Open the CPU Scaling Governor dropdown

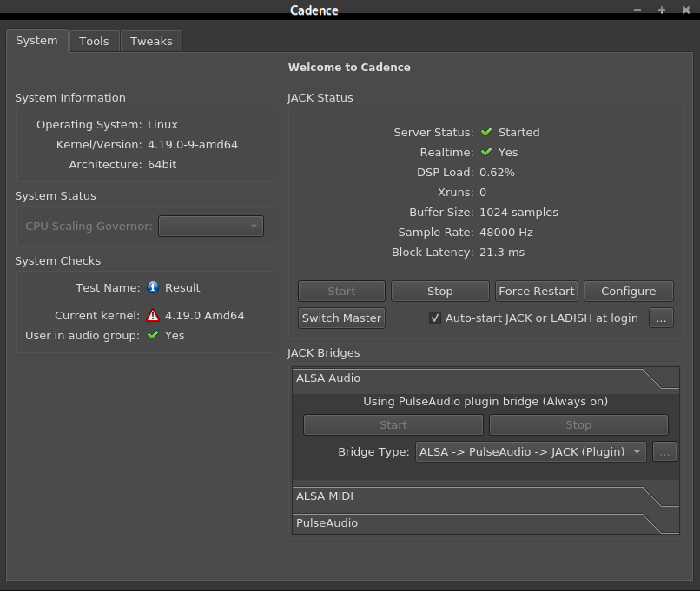tap(211, 227)
